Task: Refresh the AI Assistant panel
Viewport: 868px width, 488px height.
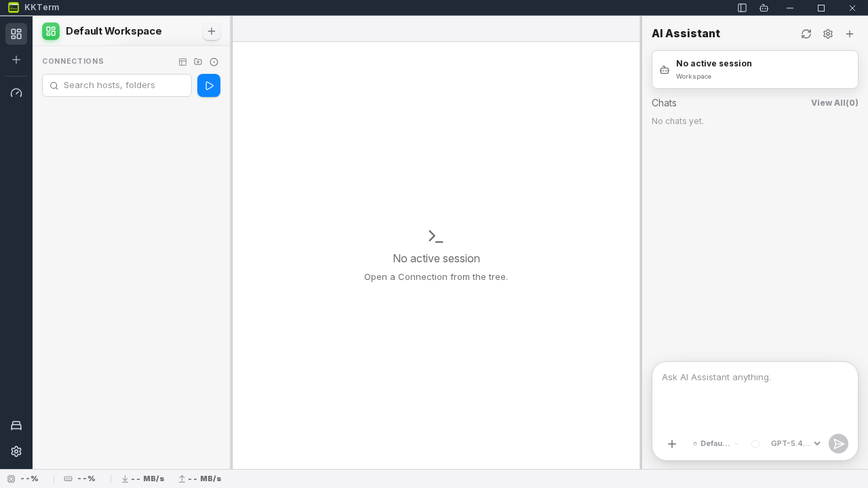Action: click(806, 34)
